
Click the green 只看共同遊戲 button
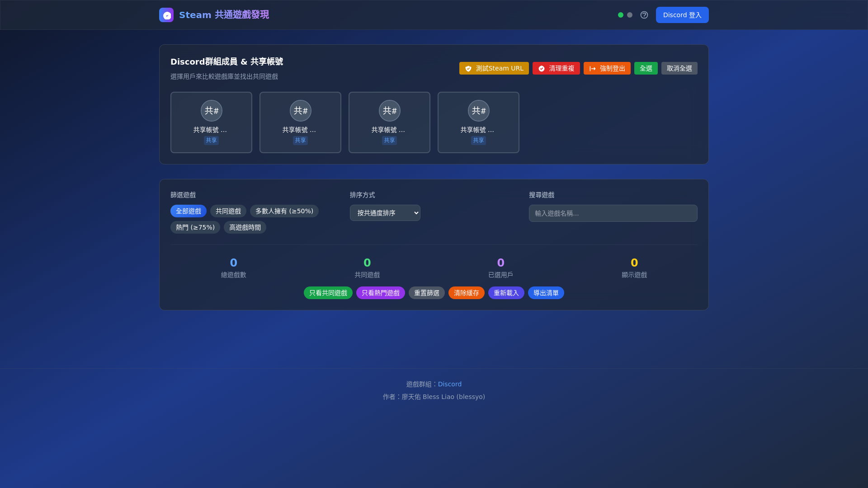pyautogui.click(x=328, y=293)
